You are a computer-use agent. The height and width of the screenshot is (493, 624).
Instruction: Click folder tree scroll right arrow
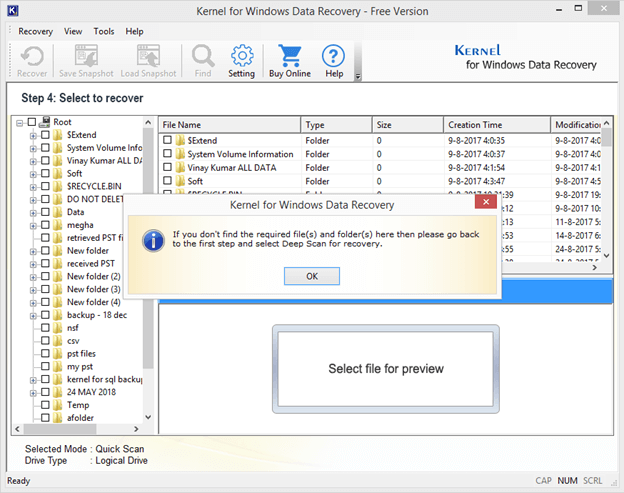click(136, 429)
